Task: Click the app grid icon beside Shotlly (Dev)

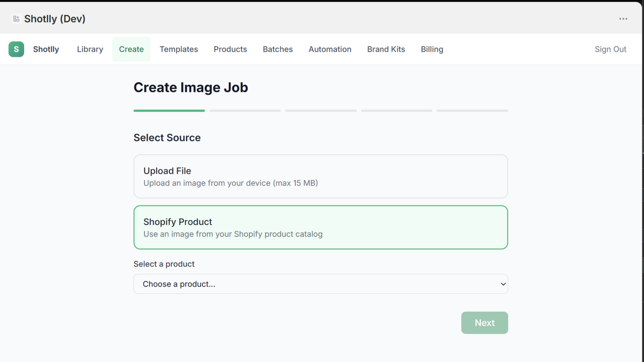Action: tap(16, 19)
